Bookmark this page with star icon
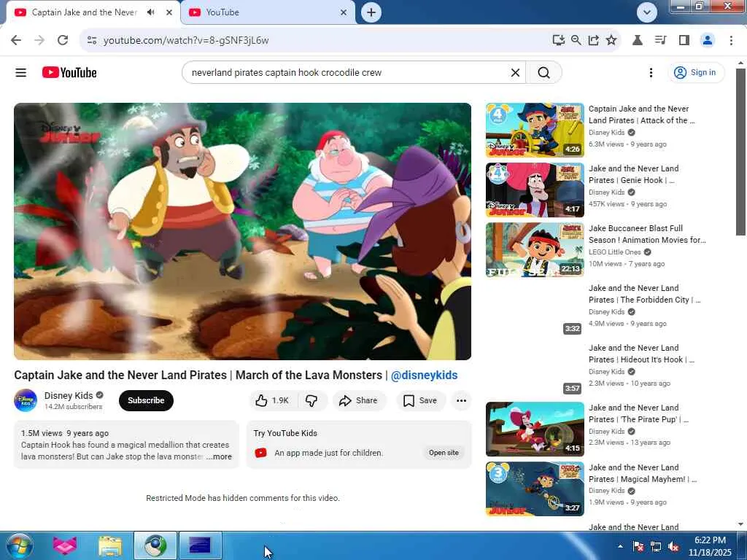 611,40
